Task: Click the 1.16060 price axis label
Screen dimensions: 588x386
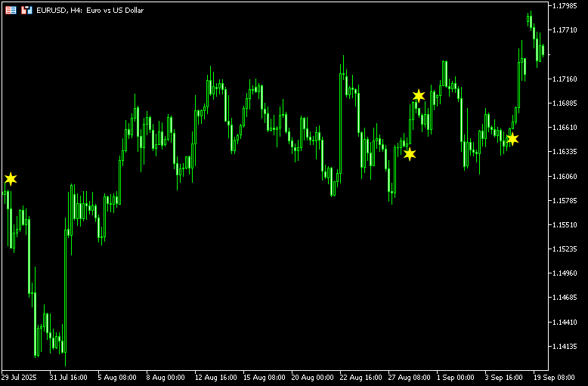Action: point(565,176)
